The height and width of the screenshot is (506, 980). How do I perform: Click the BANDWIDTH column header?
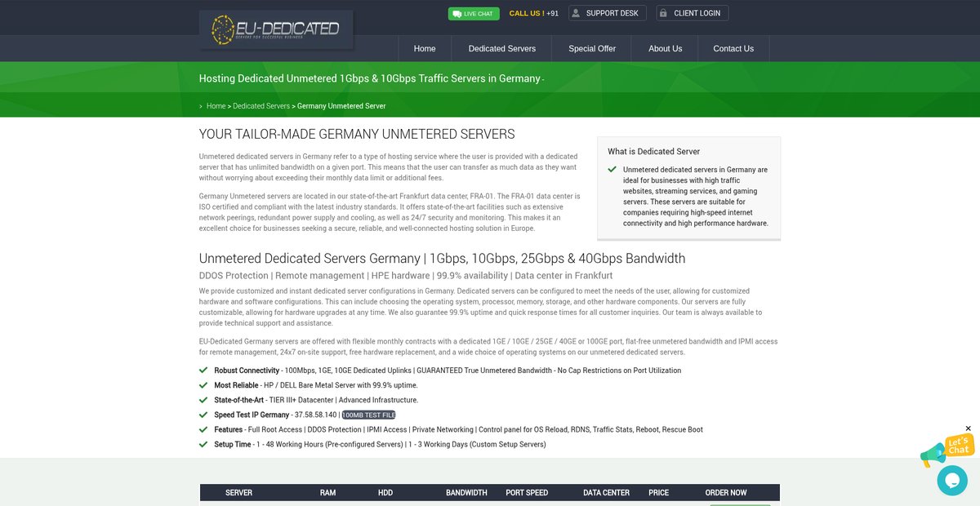466,493
